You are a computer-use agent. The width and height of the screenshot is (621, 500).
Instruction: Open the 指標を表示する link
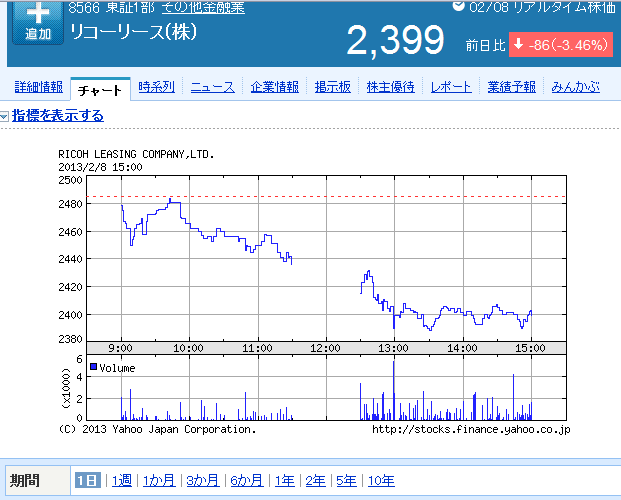click(58, 116)
